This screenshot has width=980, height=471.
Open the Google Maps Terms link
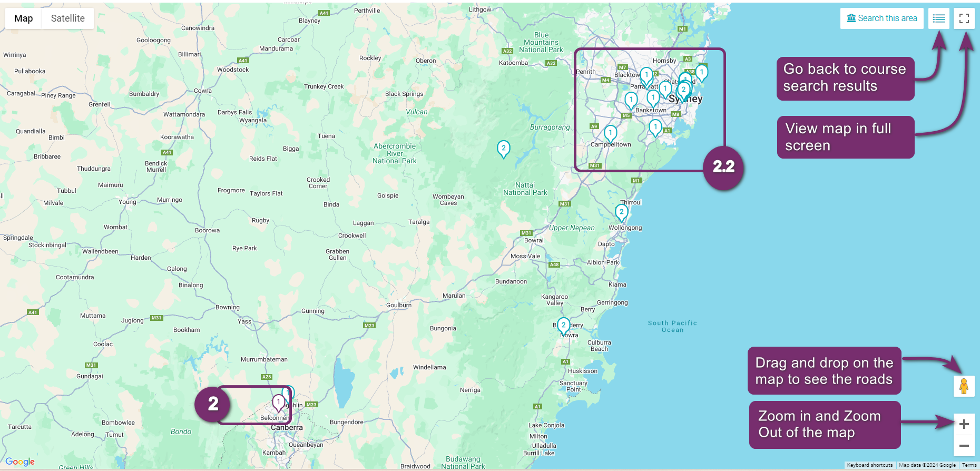click(969, 465)
